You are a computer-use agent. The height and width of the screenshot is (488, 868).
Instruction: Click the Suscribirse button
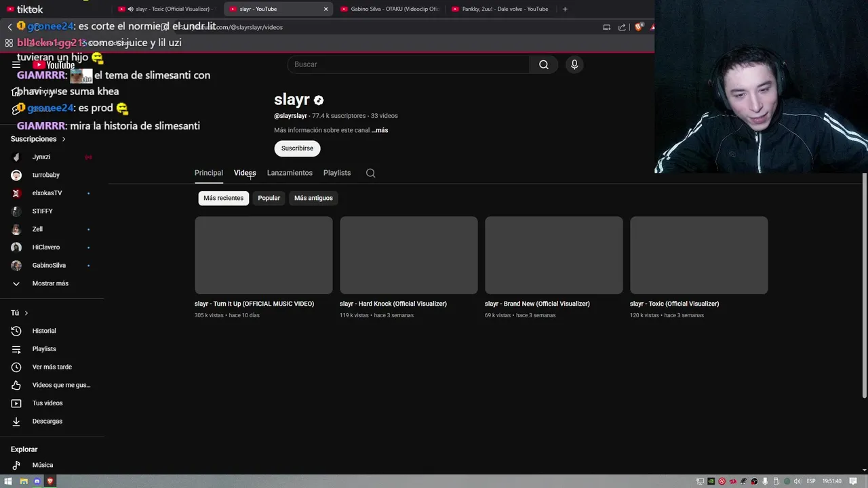pyautogui.click(x=297, y=148)
